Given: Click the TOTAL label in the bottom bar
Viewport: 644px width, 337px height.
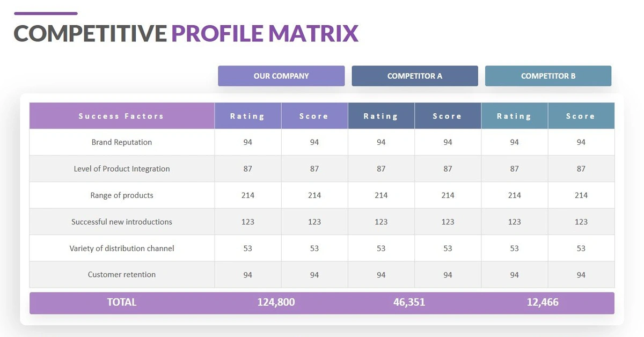Looking at the screenshot, I should point(122,302).
